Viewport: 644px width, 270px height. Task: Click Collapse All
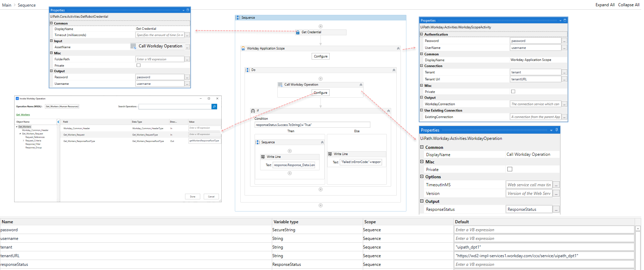point(629,5)
